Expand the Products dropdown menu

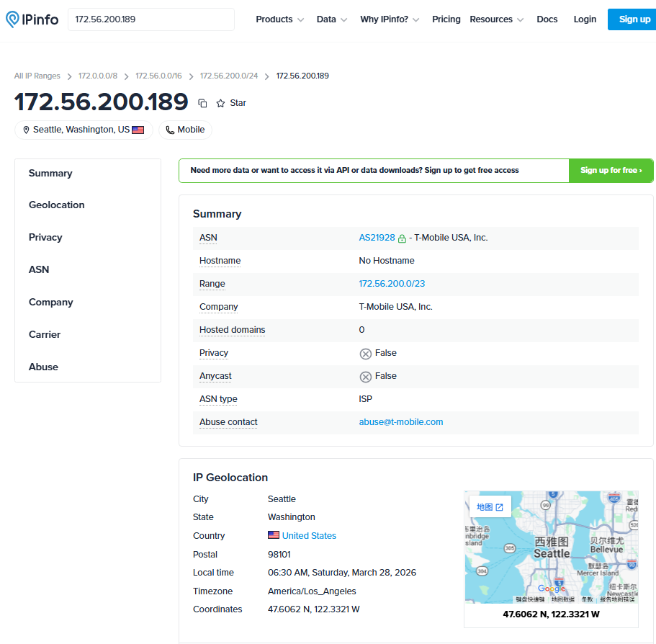click(279, 19)
